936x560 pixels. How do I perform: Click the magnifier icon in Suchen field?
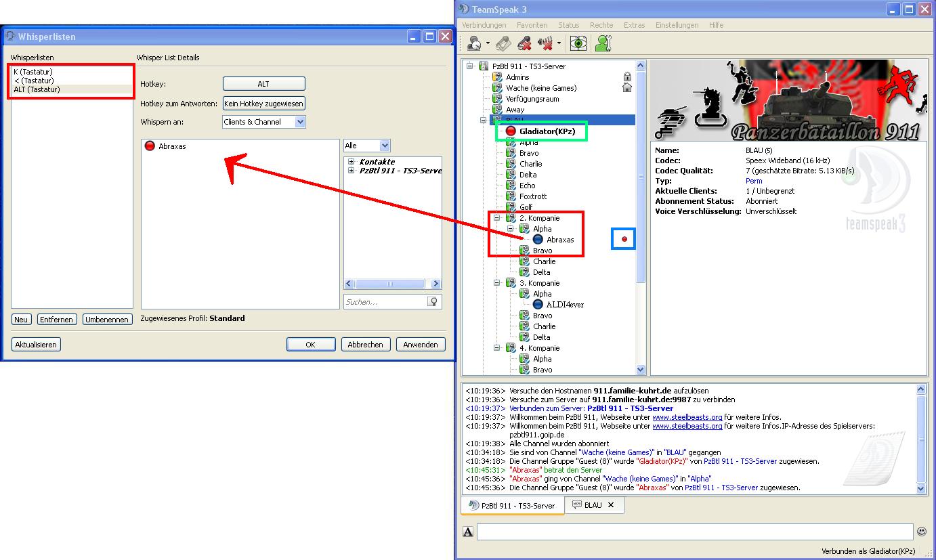click(x=433, y=302)
